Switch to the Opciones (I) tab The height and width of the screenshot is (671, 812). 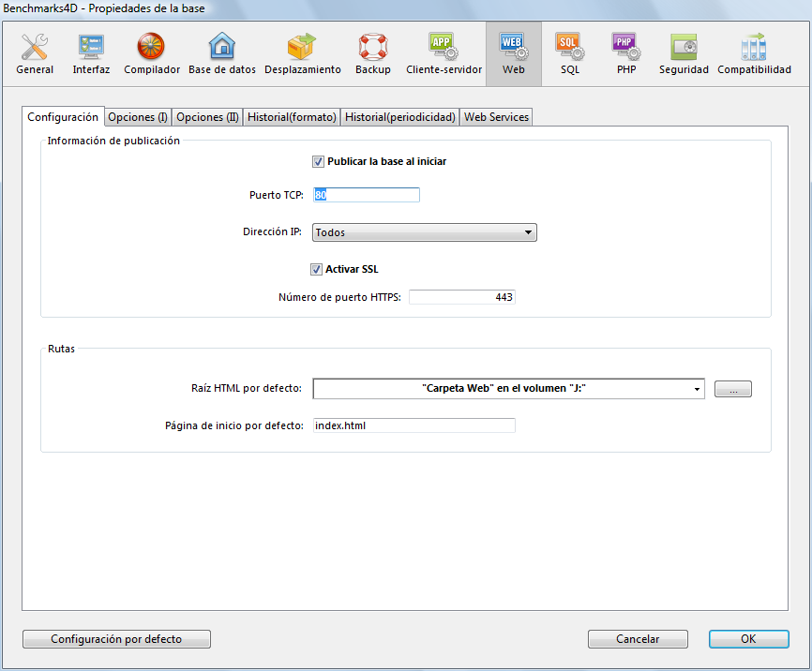pyautogui.click(x=138, y=117)
